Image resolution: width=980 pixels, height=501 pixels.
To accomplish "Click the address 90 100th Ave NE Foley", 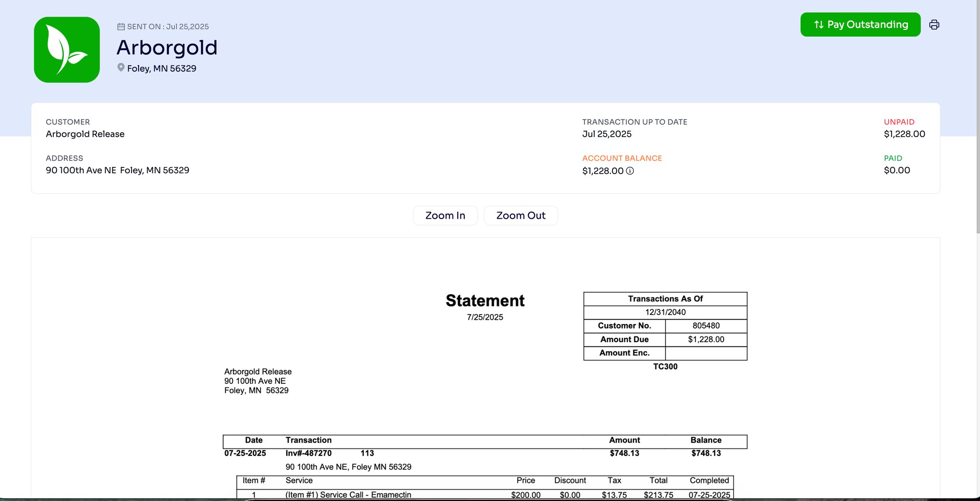I will 117,170.
